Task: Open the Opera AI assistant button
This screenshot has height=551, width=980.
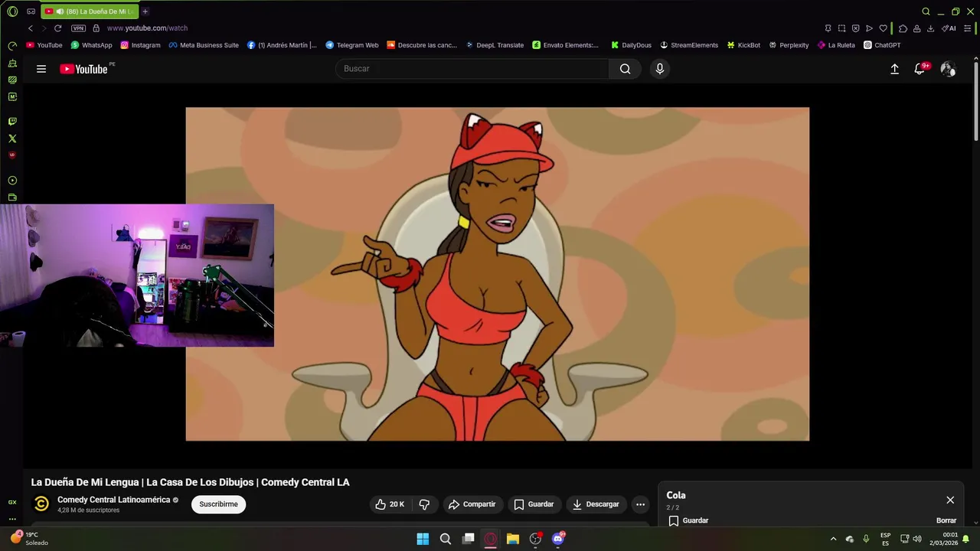Action: (949, 28)
